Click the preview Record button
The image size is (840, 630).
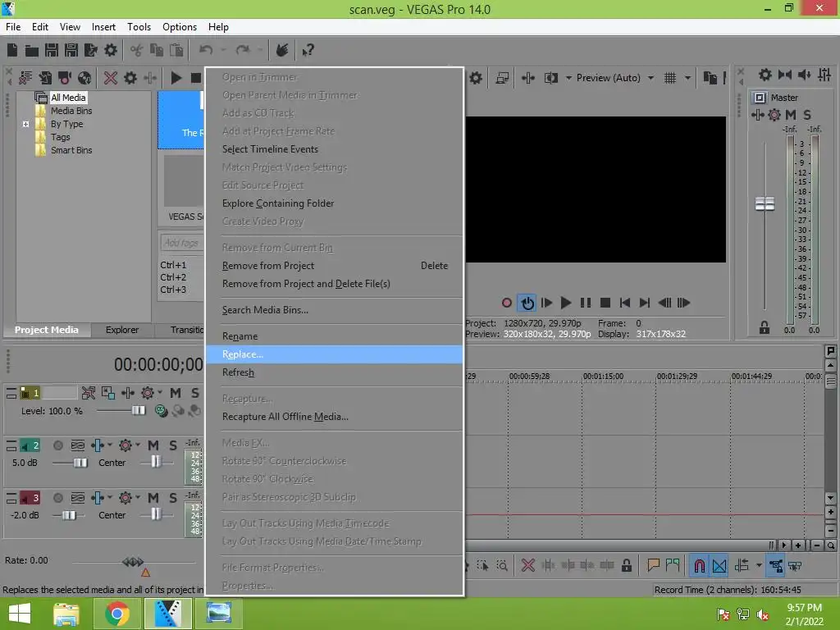(x=506, y=303)
